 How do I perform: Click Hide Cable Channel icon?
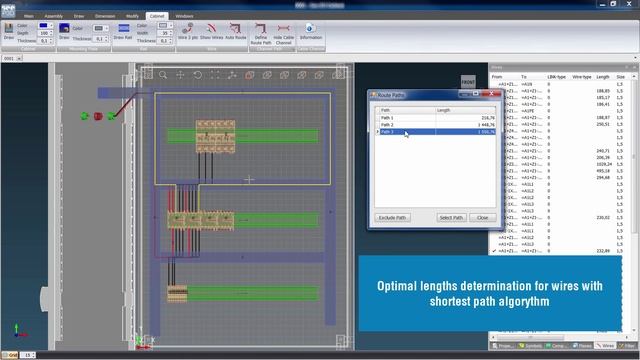(x=283, y=29)
